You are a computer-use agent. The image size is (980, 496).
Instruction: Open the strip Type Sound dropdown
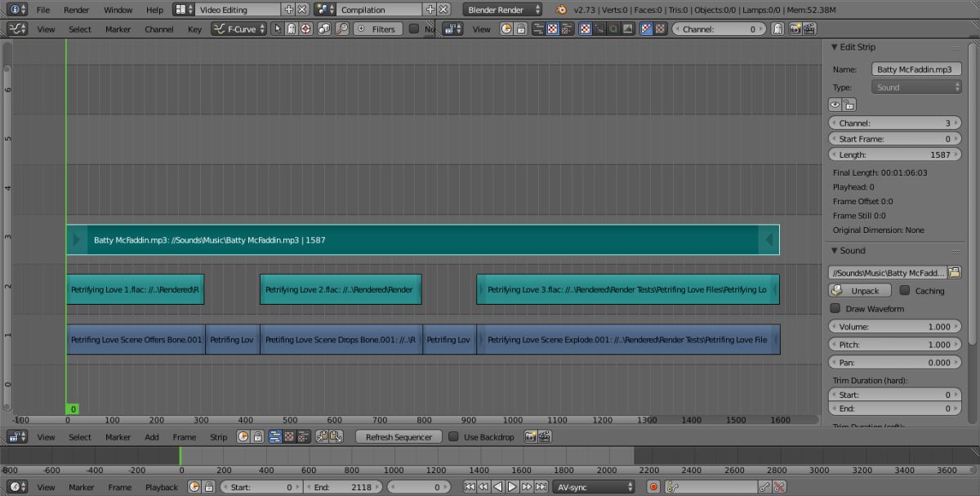tap(916, 87)
